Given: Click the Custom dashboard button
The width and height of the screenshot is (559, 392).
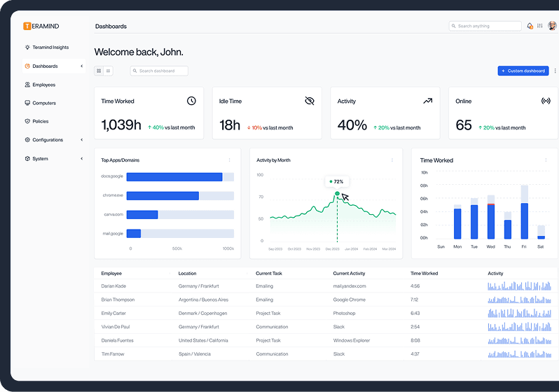Looking at the screenshot, I should click(x=523, y=71).
